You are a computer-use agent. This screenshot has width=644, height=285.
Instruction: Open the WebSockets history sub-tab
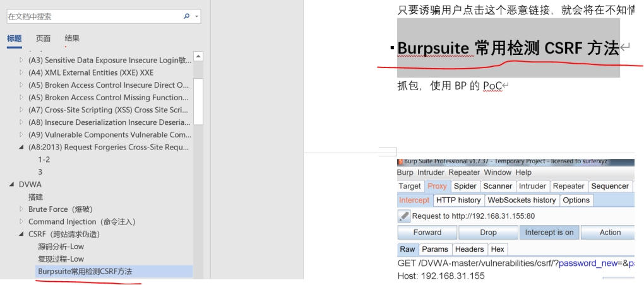coord(522,200)
